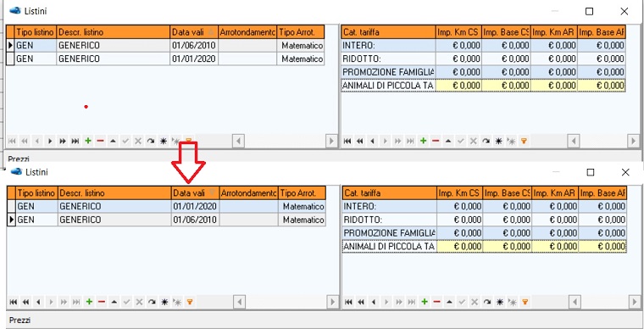Screen dimensions: 644x329
Task: Select 01/01/2020 GENERICO row in upper window
Action: click(166, 59)
